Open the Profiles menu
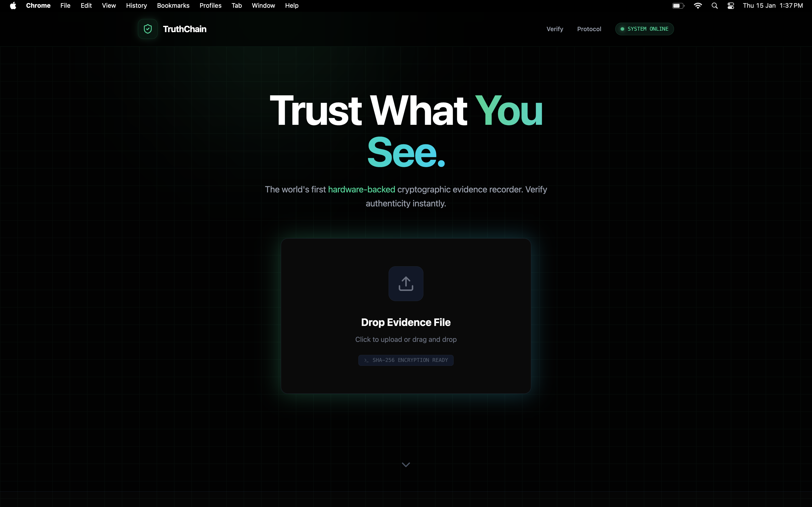 [x=210, y=6]
